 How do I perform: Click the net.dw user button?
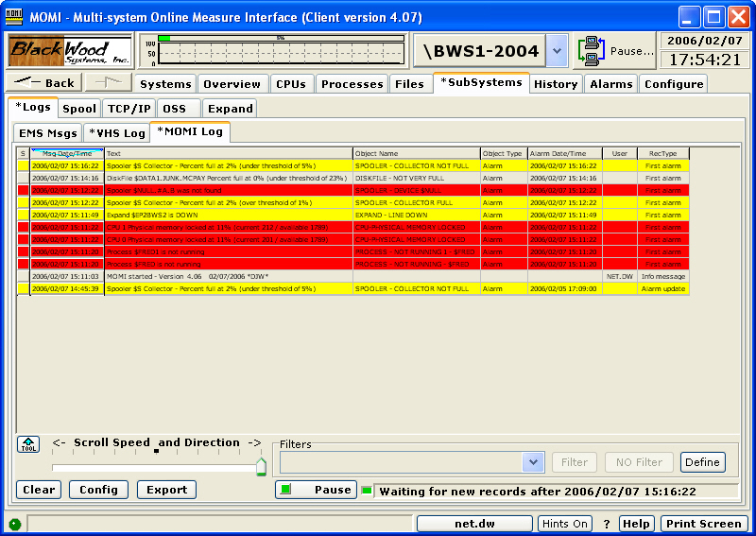click(474, 524)
